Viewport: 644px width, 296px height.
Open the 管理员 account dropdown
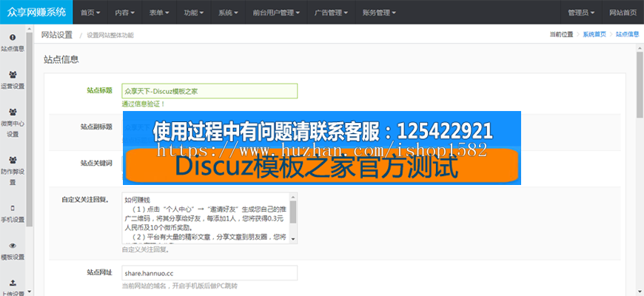[581, 13]
